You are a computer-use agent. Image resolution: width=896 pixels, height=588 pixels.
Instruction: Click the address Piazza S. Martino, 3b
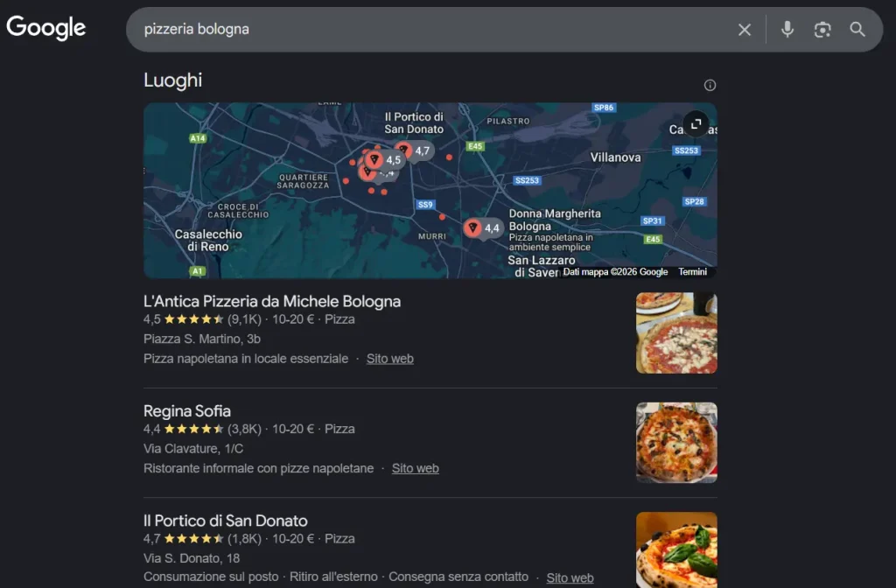tap(202, 339)
